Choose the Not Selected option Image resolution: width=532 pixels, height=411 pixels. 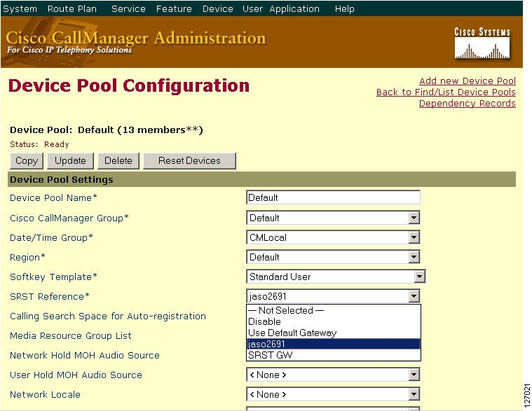pyautogui.click(x=334, y=310)
